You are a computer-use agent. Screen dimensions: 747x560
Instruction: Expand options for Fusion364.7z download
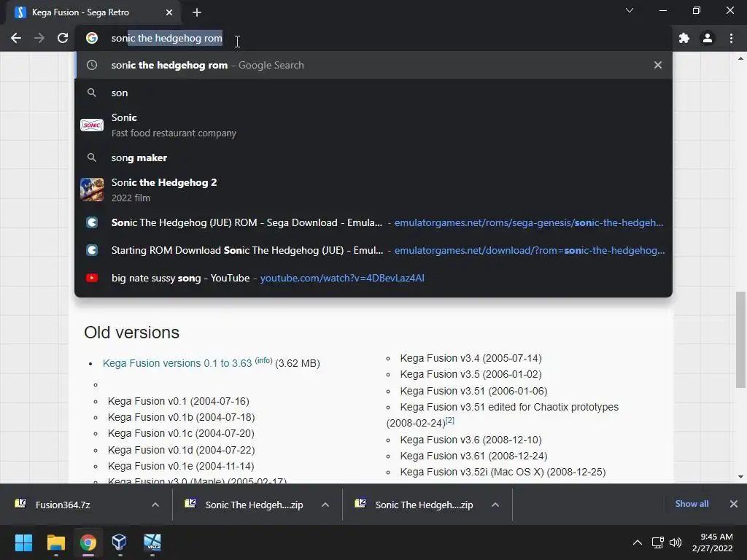tap(155, 505)
